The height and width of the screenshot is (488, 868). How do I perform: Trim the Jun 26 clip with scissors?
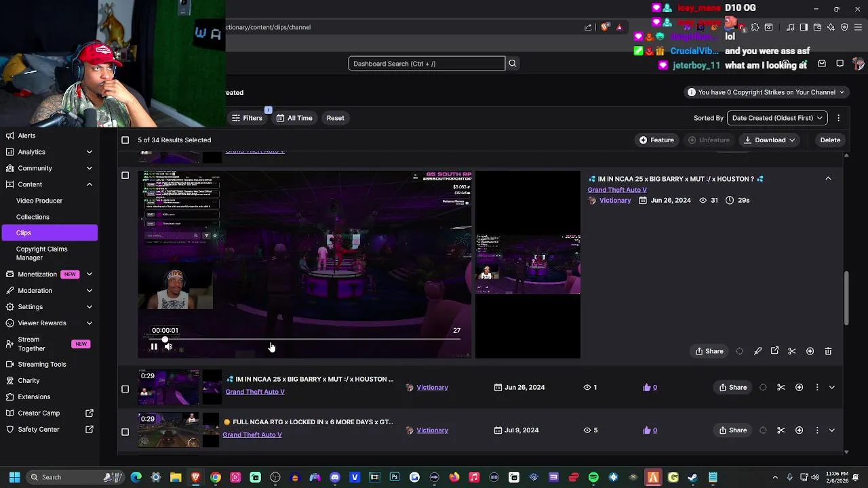pyautogui.click(x=781, y=387)
